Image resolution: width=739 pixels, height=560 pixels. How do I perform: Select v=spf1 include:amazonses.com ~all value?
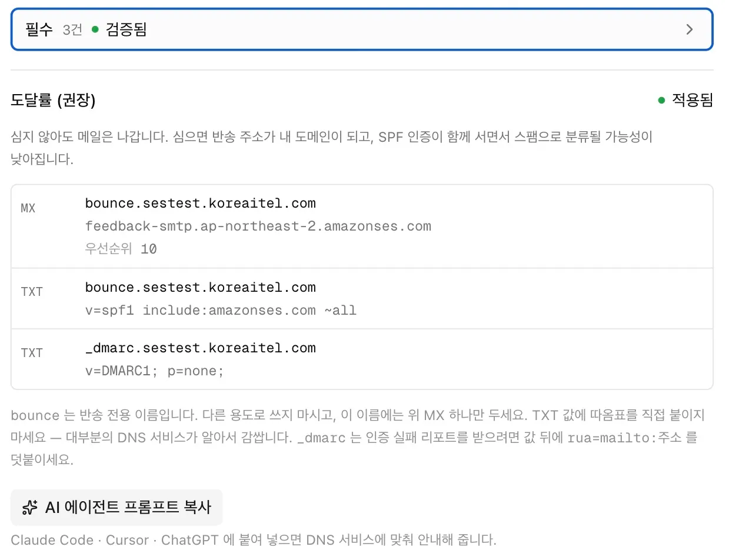pos(221,311)
